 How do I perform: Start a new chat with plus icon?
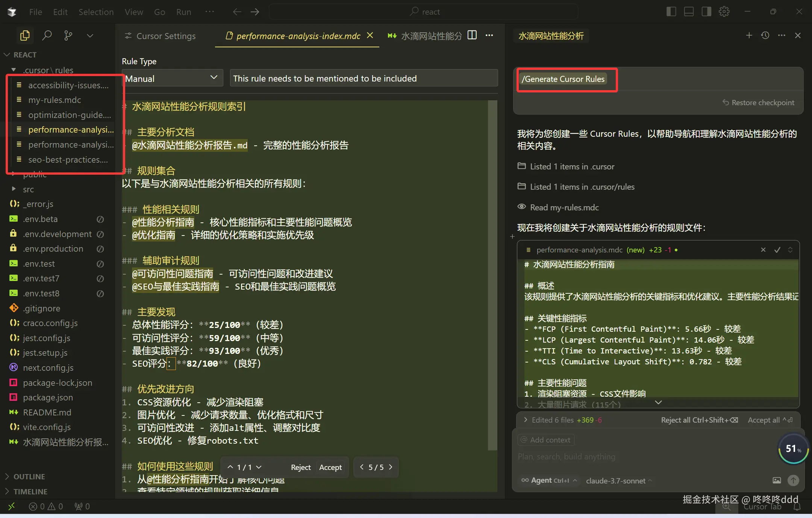point(749,35)
